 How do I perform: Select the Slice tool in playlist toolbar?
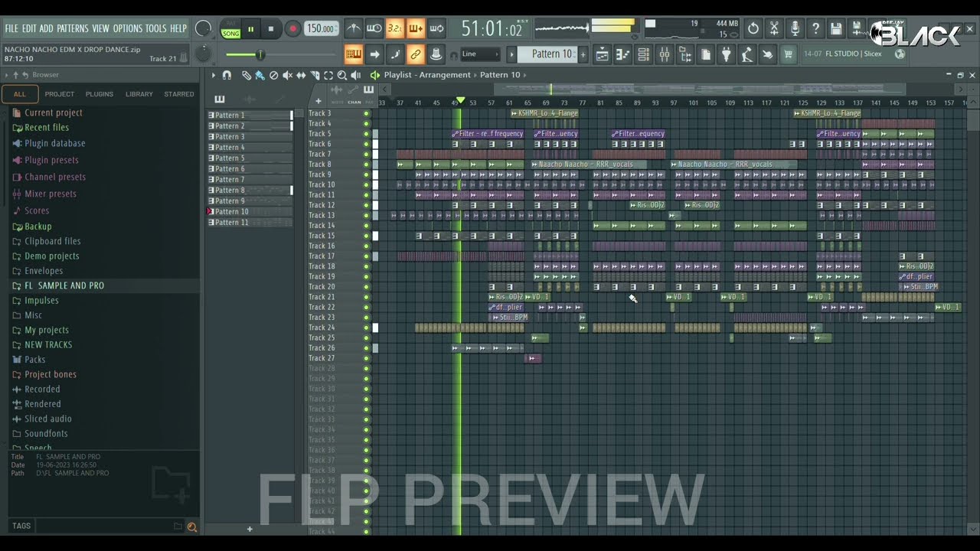(x=315, y=75)
